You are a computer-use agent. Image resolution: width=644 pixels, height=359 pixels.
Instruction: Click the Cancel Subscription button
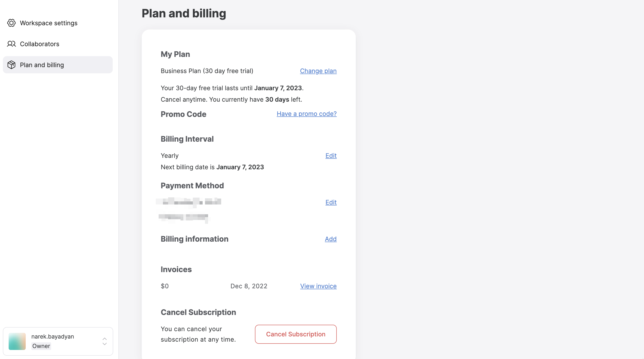(x=296, y=334)
